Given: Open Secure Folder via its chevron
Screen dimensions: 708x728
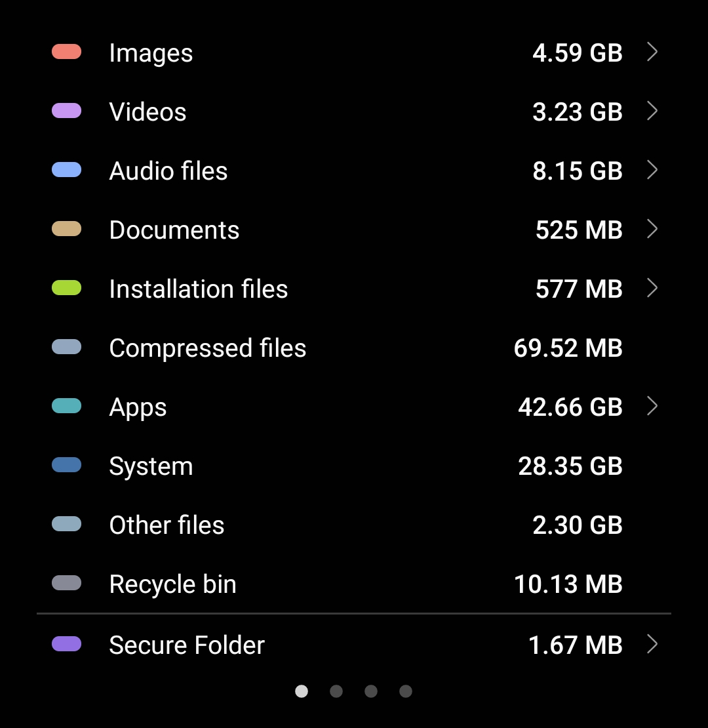Looking at the screenshot, I should [652, 644].
